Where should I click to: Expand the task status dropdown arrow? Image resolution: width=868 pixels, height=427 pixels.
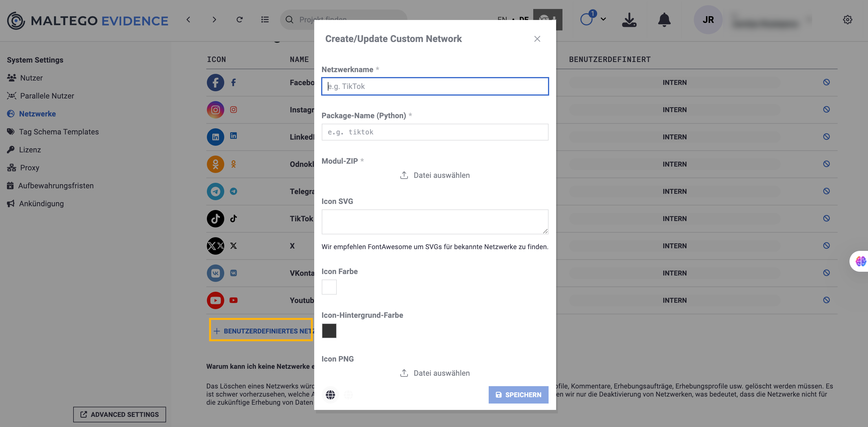tap(603, 19)
